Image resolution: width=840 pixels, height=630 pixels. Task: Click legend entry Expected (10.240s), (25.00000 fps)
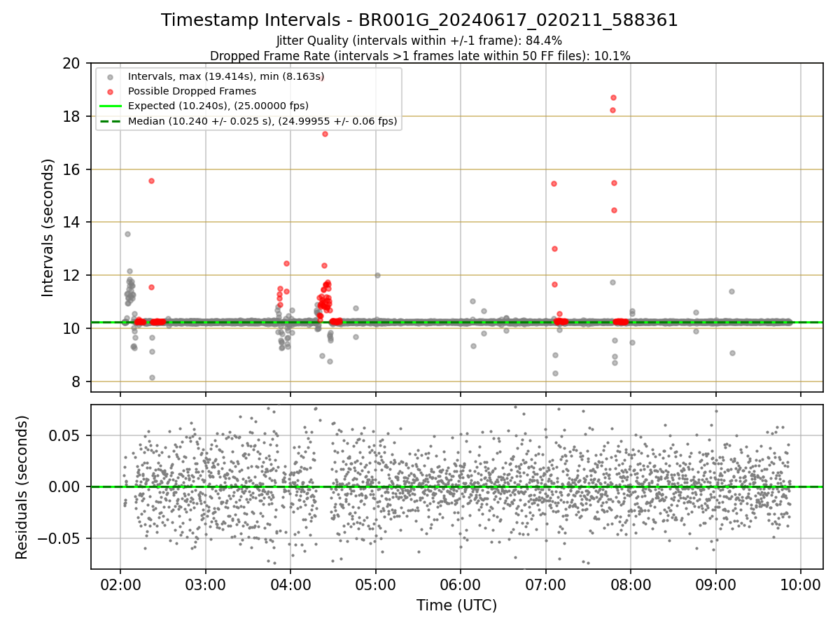[x=218, y=106]
